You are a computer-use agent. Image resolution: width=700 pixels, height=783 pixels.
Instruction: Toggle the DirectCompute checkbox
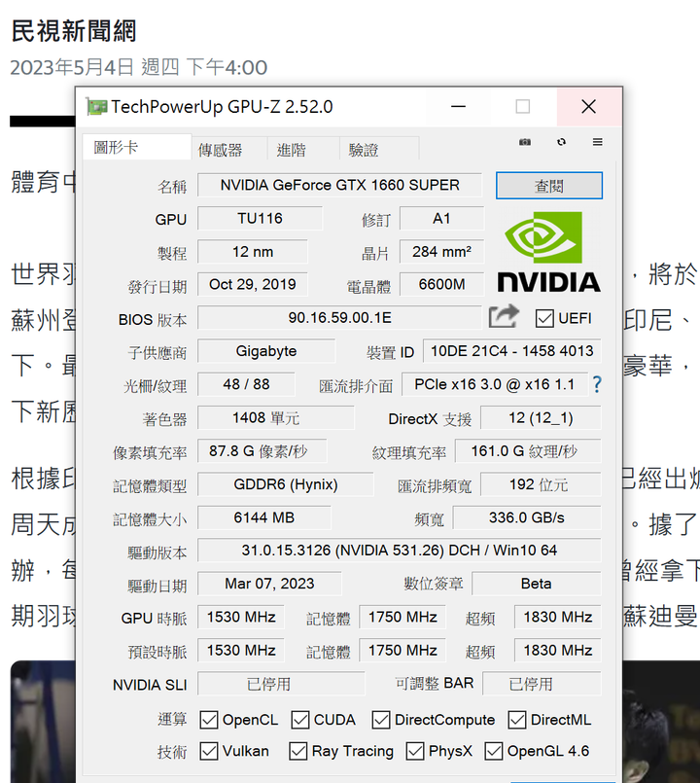click(x=381, y=720)
